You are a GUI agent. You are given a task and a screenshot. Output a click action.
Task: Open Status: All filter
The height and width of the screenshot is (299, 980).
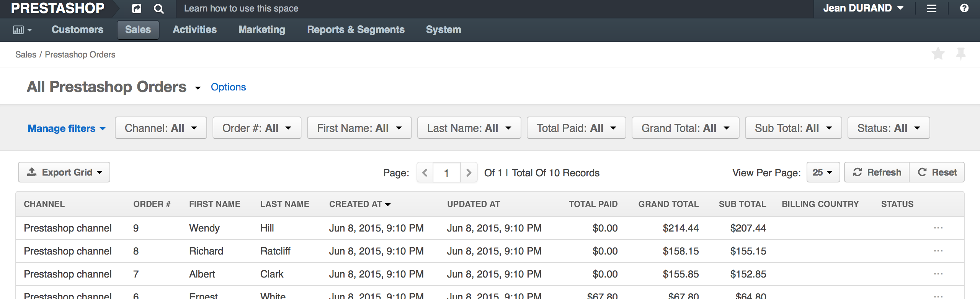[889, 128]
